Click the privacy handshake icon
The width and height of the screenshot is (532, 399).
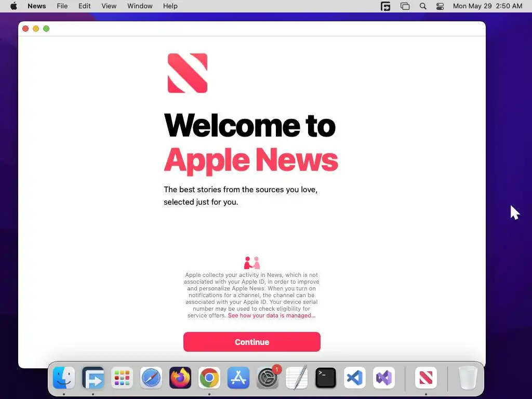[252, 263]
